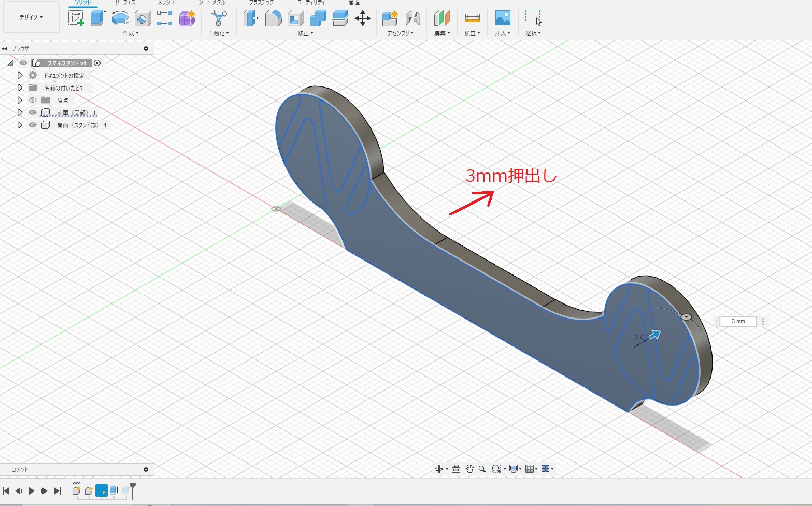The height and width of the screenshot is (506, 812).
Task: Choose the Fillet tool icon
Action: tap(273, 19)
